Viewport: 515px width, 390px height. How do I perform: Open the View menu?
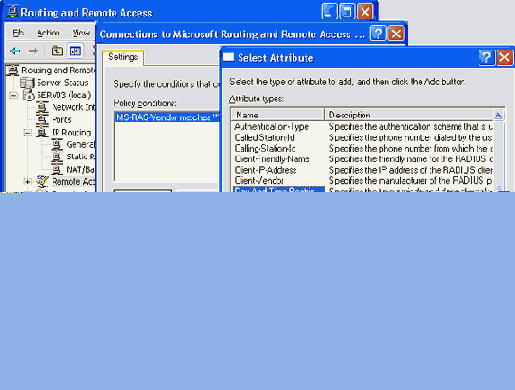[81, 32]
